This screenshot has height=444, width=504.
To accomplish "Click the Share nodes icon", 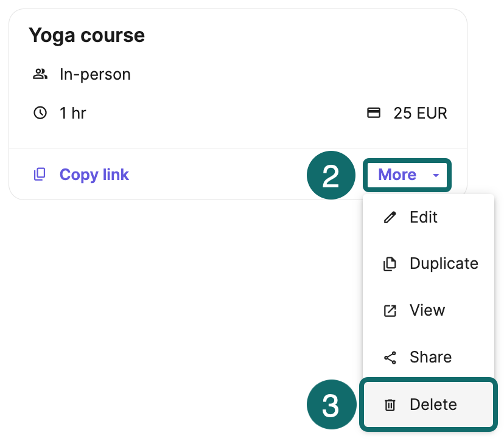I will click(390, 358).
